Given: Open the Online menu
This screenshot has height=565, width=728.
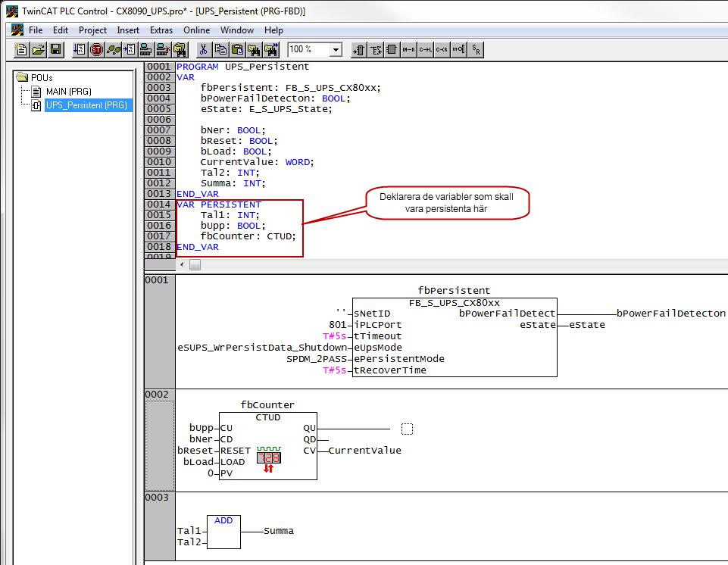Looking at the screenshot, I should 196,30.
